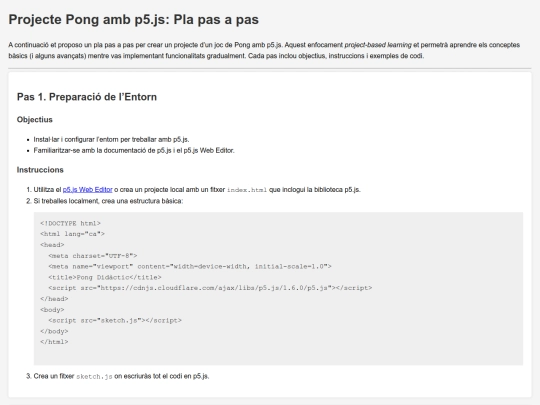Click the inline code 'sketch.js' in step 3
Screen dimensions: 540x405
94,377
